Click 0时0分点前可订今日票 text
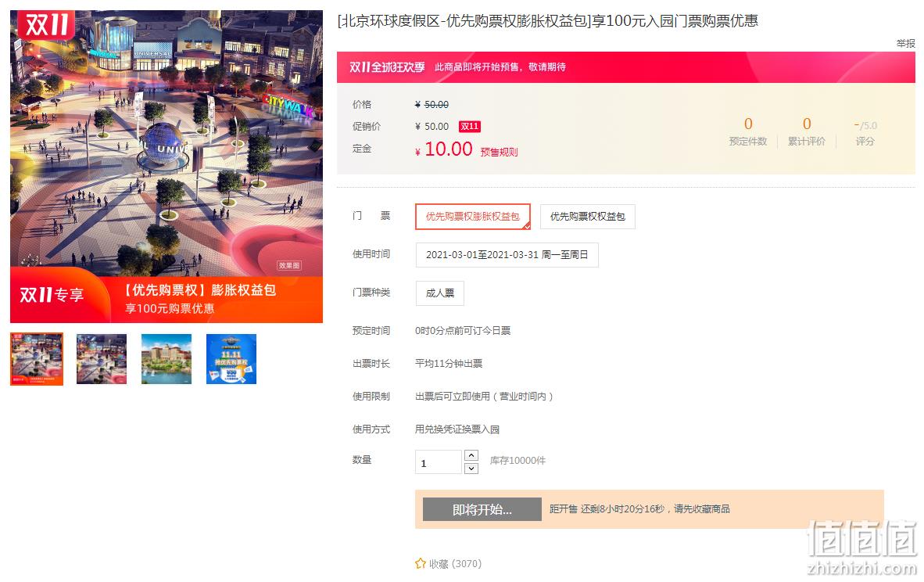The width and height of the screenshot is (924, 582). tap(463, 331)
